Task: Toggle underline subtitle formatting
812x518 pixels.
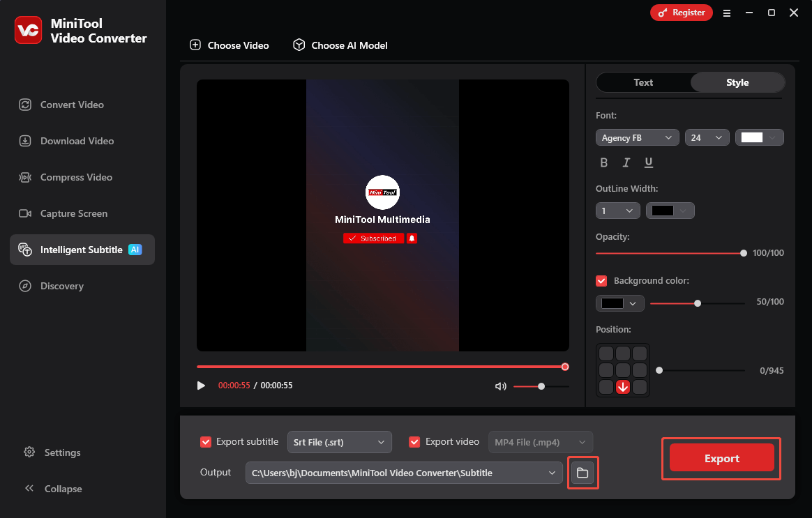Action: pos(649,162)
